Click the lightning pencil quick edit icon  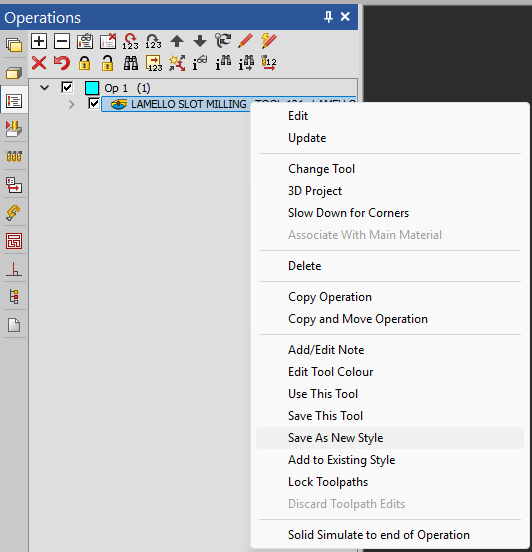click(269, 41)
